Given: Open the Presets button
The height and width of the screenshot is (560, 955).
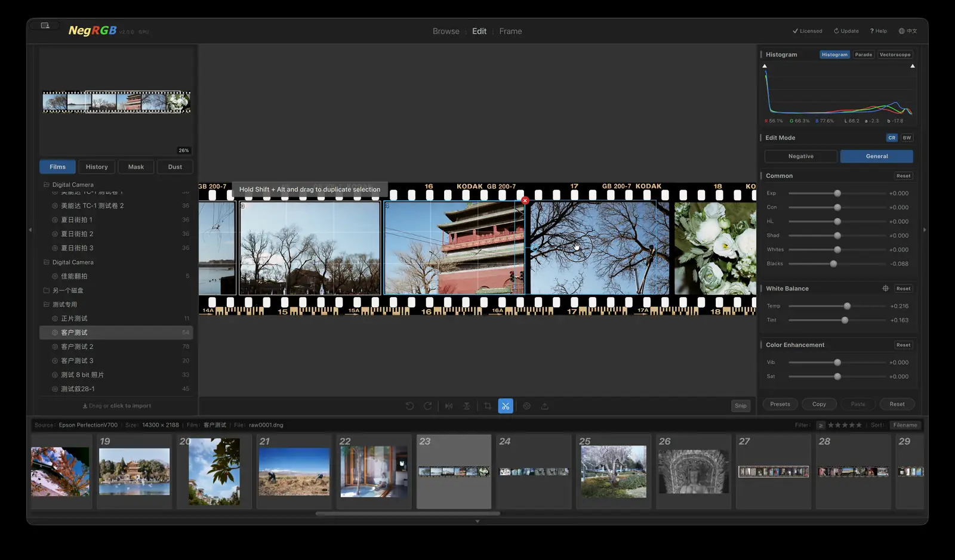Looking at the screenshot, I should pos(780,404).
